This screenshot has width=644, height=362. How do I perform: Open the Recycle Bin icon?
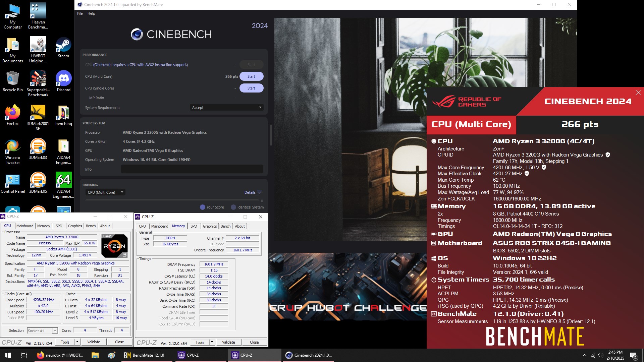(13, 81)
